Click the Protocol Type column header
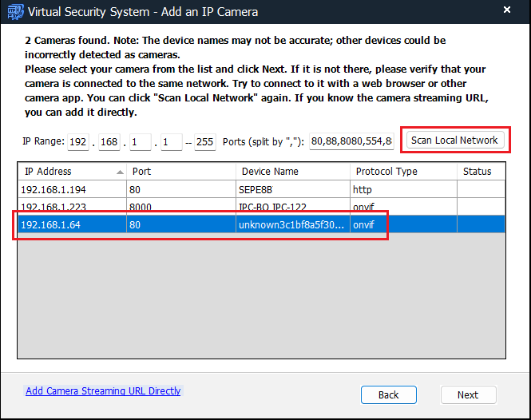Image resolution: width=531 pixels, height=420 pixels. click(402, 171)
